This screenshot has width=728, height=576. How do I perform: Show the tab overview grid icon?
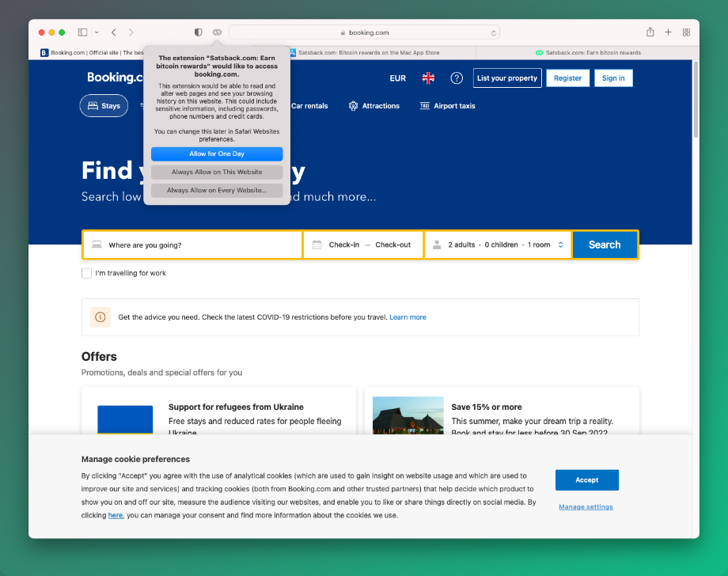click(x=686, y=32)
